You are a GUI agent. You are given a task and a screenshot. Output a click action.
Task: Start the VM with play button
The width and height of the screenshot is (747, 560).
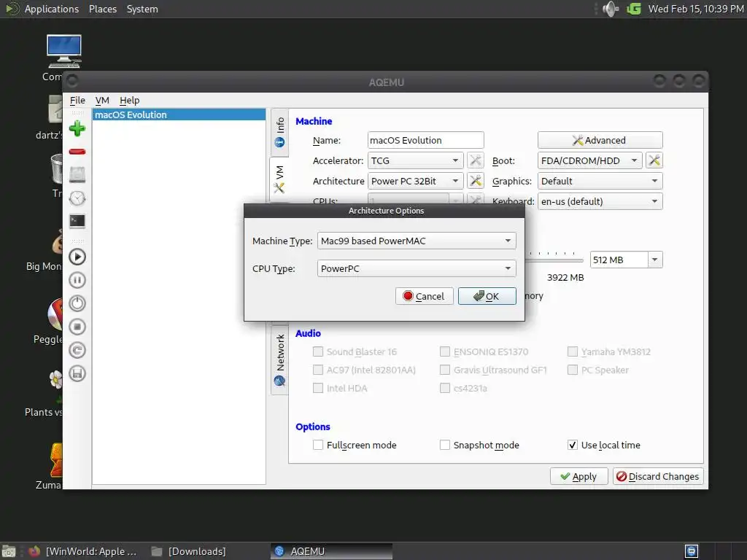click(x=77, y=257)
